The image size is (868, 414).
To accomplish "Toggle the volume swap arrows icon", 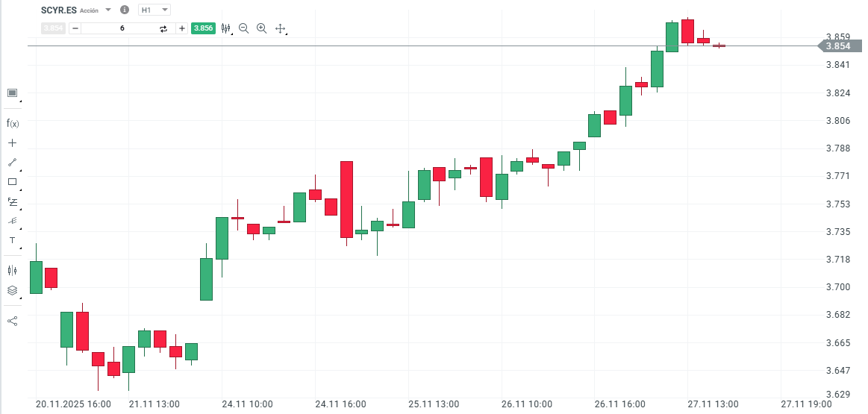I will [163, 28].
